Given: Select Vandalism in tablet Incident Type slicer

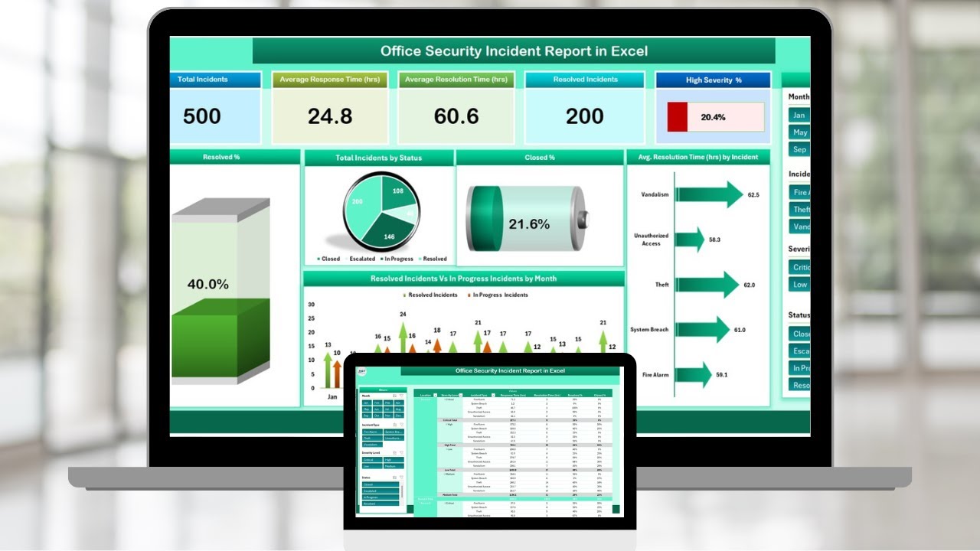Looking at the screenshot, I should (372, 445).
